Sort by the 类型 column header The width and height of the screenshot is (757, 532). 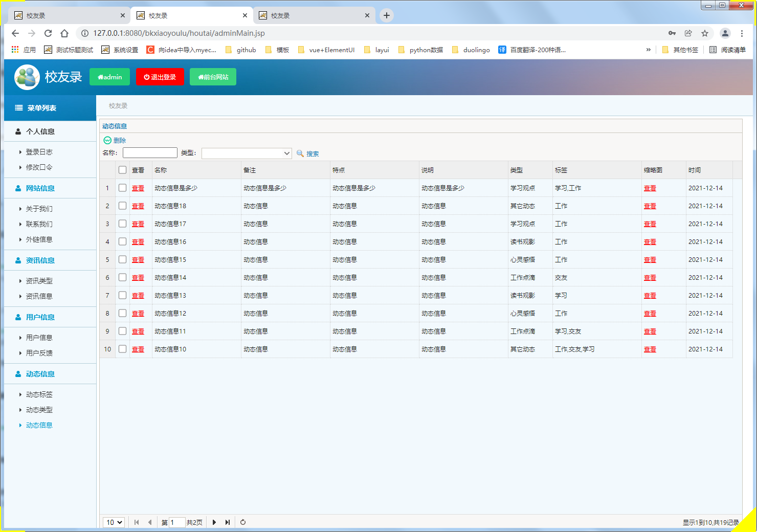click(530, 170)
